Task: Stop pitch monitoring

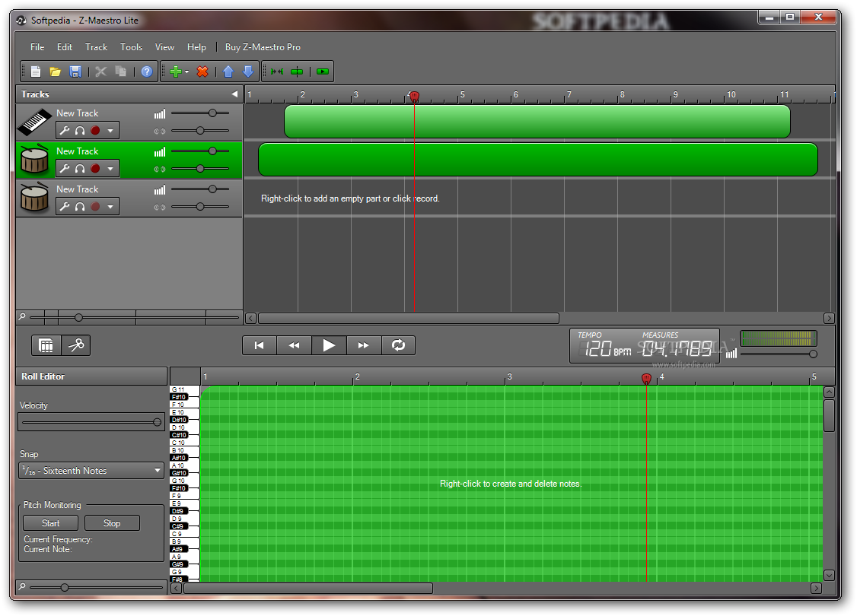Action: [112, 523]
